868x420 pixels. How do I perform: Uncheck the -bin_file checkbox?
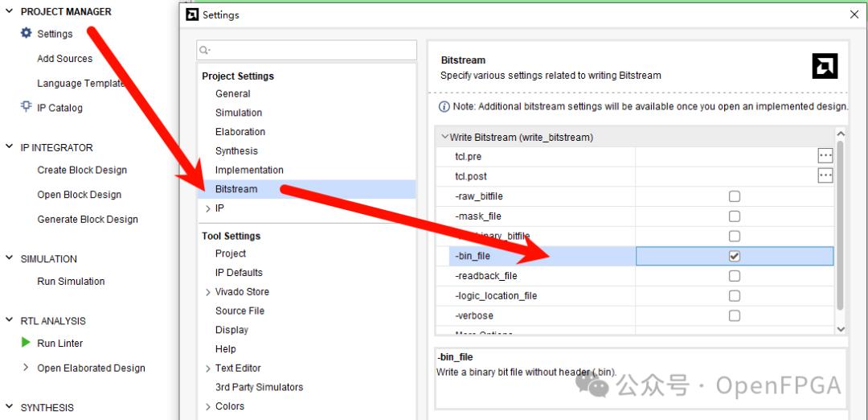[734, 256]
